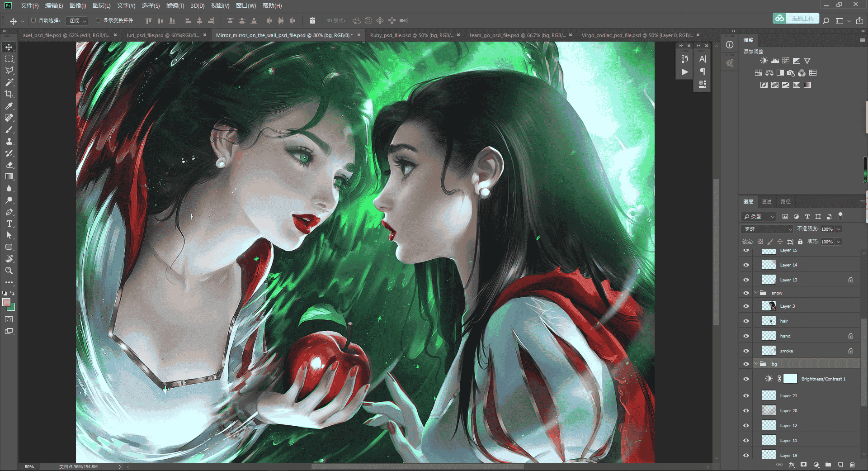Collapse the snow layer group
Screen dimensions: 868x471
coord(756,293)
